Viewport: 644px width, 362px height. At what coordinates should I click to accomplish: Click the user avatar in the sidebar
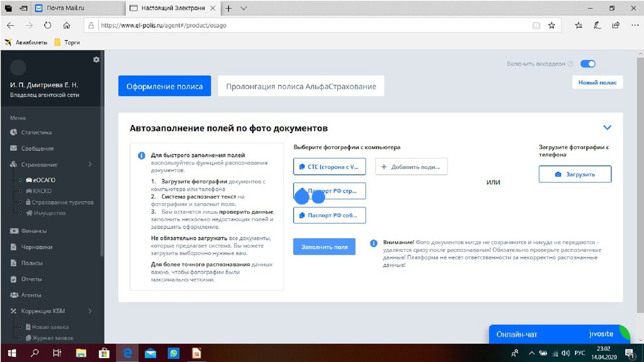tap(18, 67)
